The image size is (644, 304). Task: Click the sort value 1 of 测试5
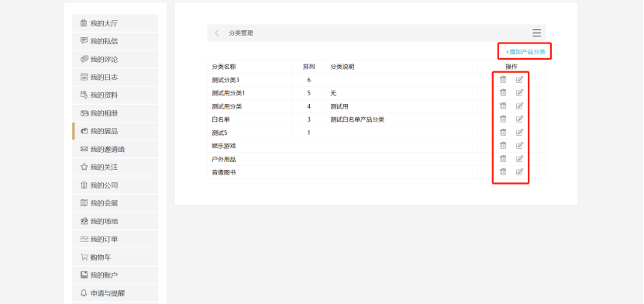point(309,133)
